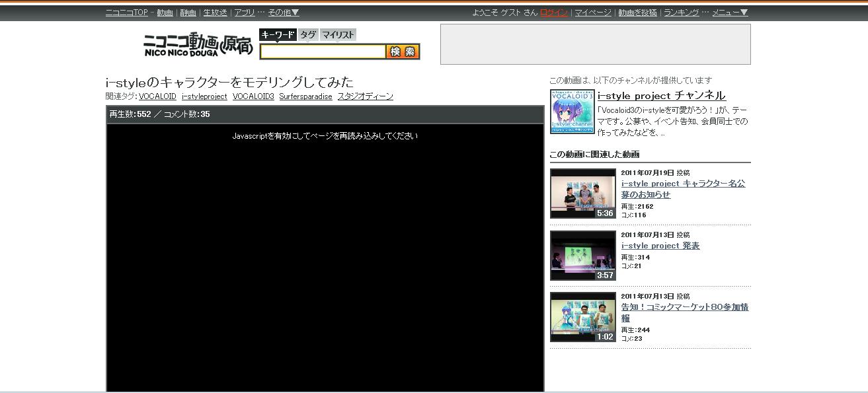Expand the メニュー▼ dropdown

tap(730, 13)
